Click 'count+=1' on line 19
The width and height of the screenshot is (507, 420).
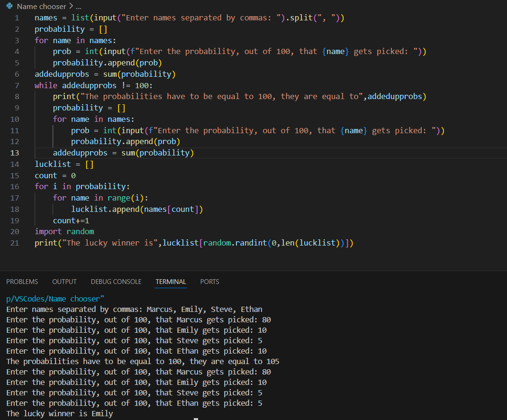tap(71, 220)
